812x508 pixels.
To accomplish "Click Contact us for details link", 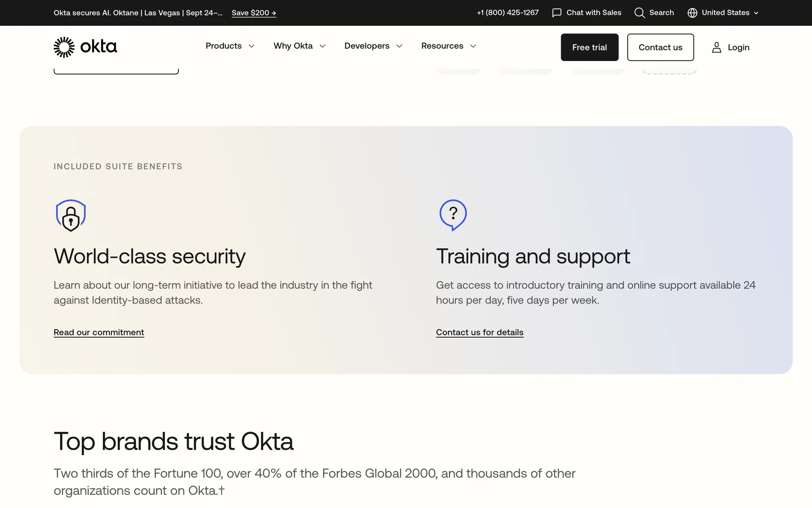I will tap(480, 332).
